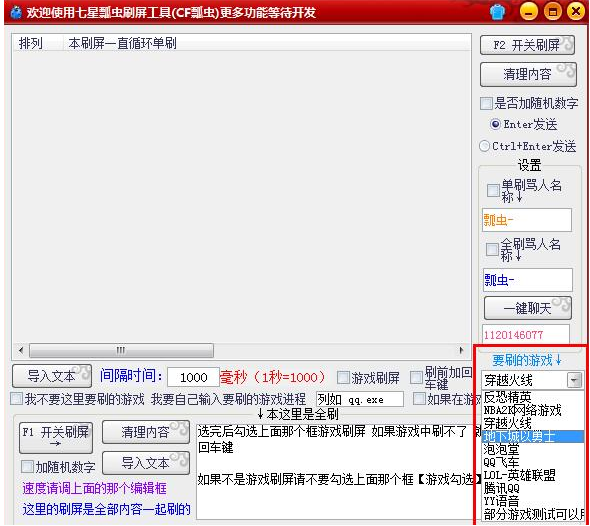Click the blue shirt skin icon
590x526 pixels.
(497, 12)
